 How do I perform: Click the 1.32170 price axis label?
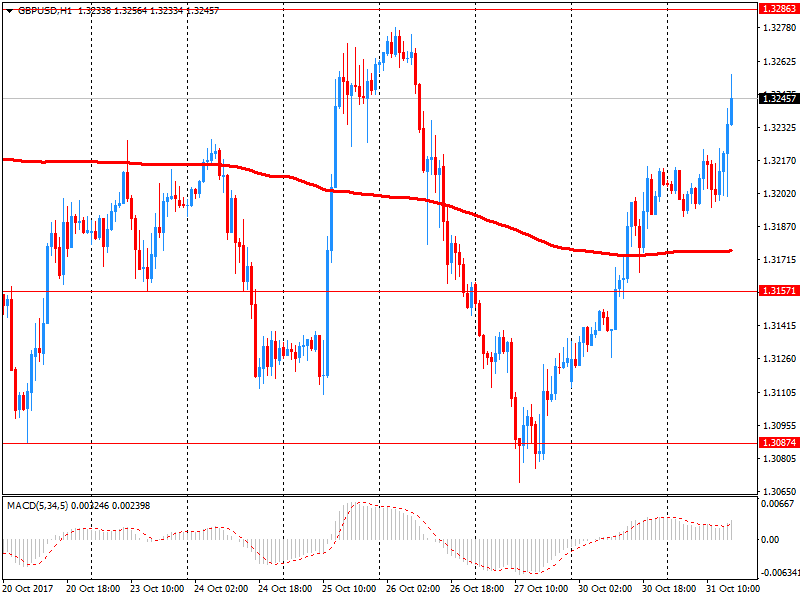(779, 161)
